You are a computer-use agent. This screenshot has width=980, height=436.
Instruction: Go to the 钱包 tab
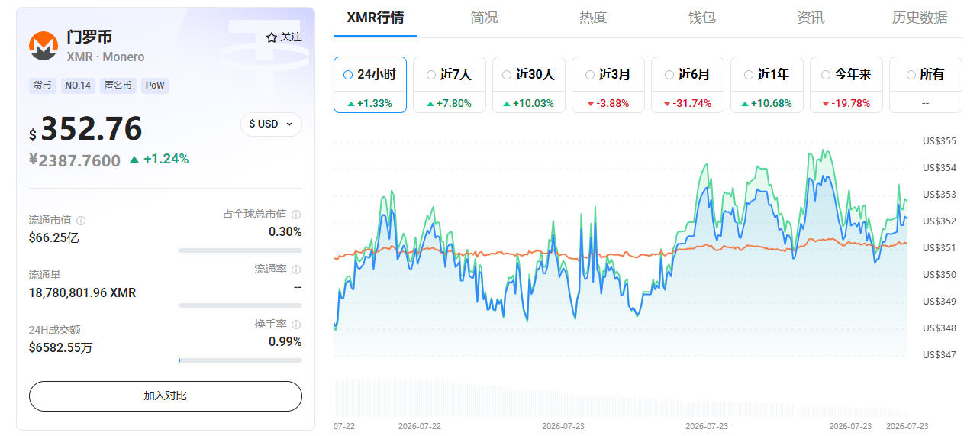point(701,18)
